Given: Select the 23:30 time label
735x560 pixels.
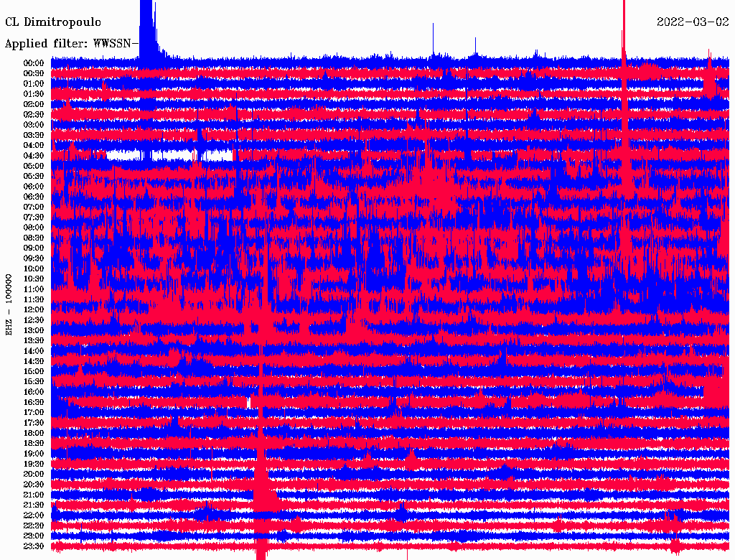Looking at the screenshot, I should point(34,546).
